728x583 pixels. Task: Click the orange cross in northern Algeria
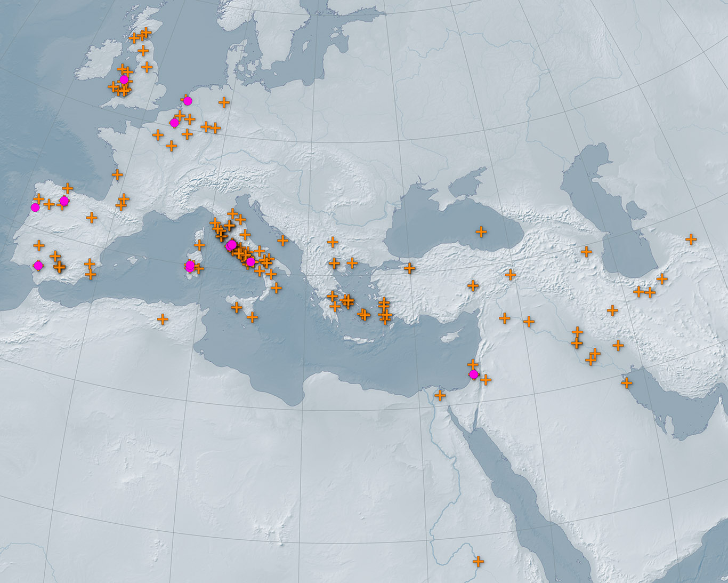163,319
